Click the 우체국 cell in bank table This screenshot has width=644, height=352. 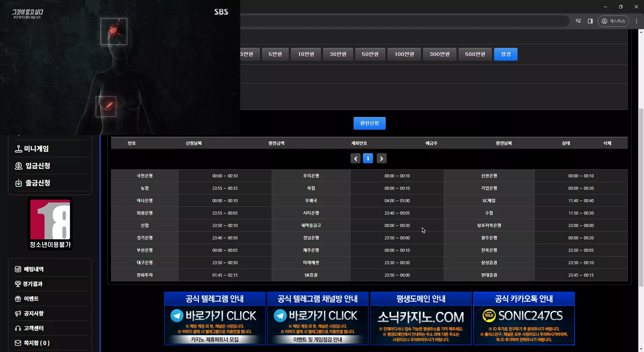point(311,200)
